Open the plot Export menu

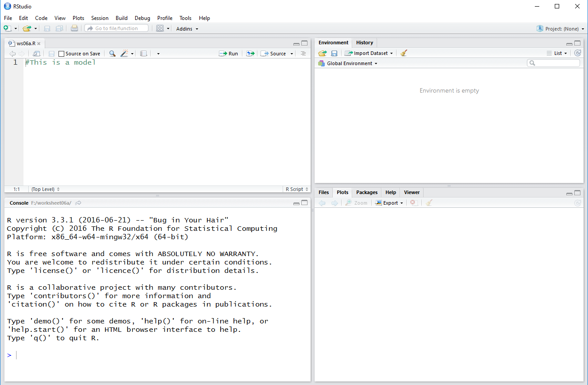coord(389,203)
